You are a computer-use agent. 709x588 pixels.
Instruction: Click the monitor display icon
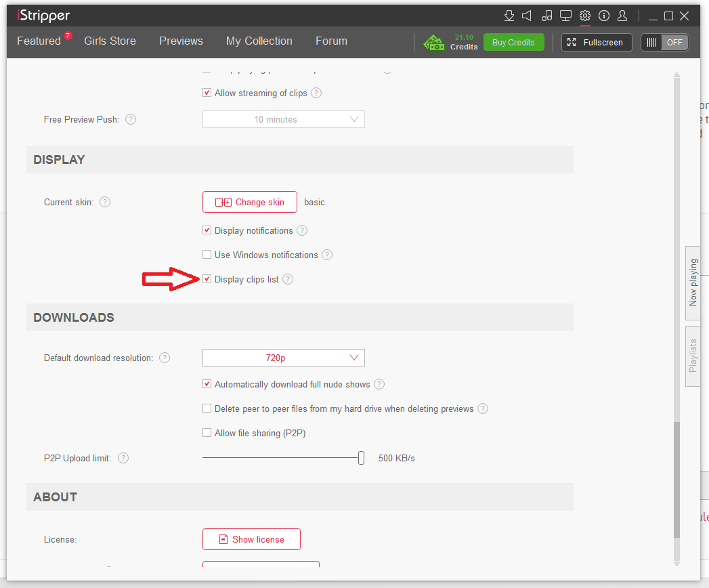coord(566,16)
